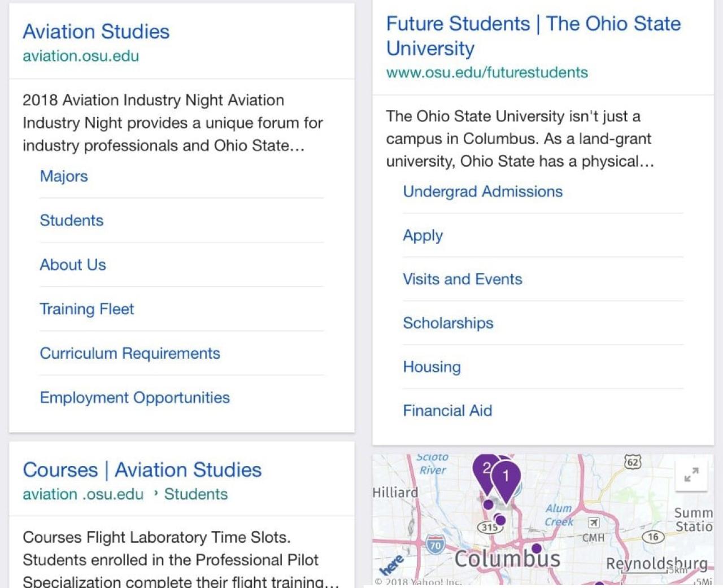Open the Future Students result
This screenshot has width=723, height=588.
point(533,36)
